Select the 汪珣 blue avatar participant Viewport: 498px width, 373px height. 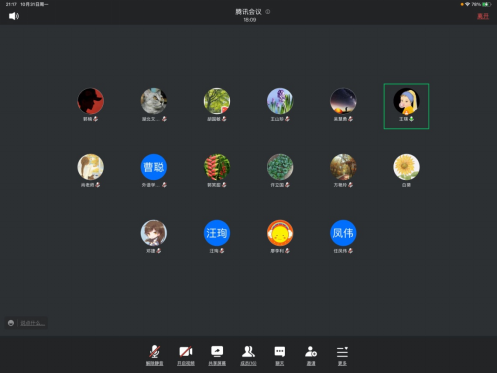tap(217, 233)
